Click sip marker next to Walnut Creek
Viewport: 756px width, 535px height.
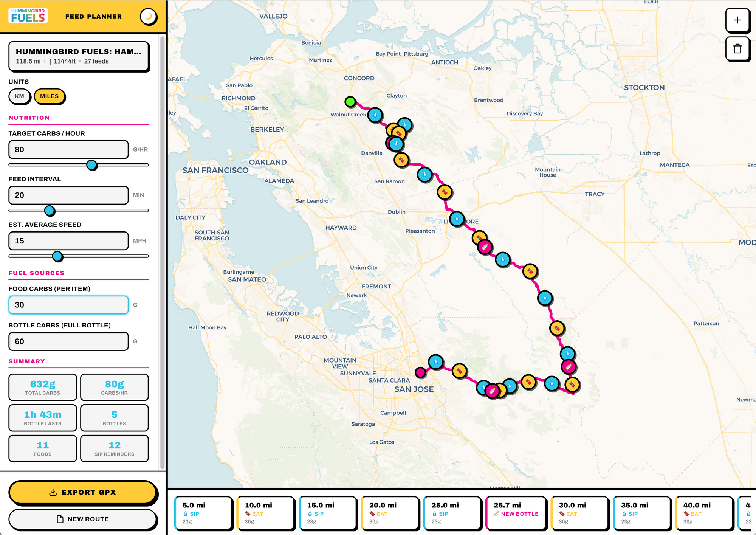tap(375, 115)
